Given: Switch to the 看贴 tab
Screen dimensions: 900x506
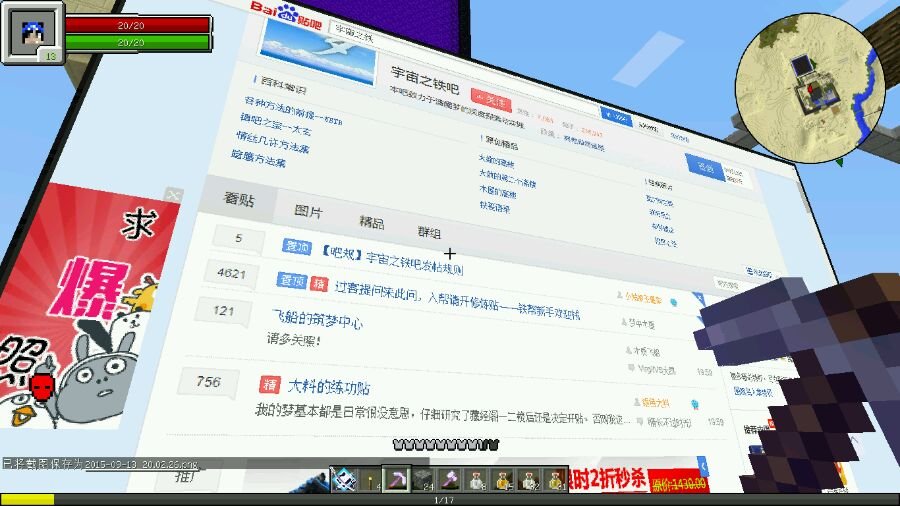Looking at the screenshot, I should point(239,199).
